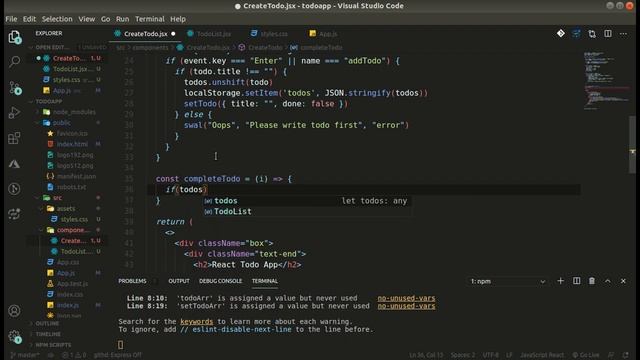Click errors and warnings count in status bar

(74, 355)
